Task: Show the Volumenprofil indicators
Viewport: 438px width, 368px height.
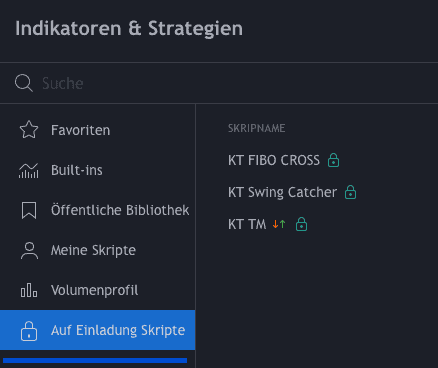Action: (x=97, y=290)
